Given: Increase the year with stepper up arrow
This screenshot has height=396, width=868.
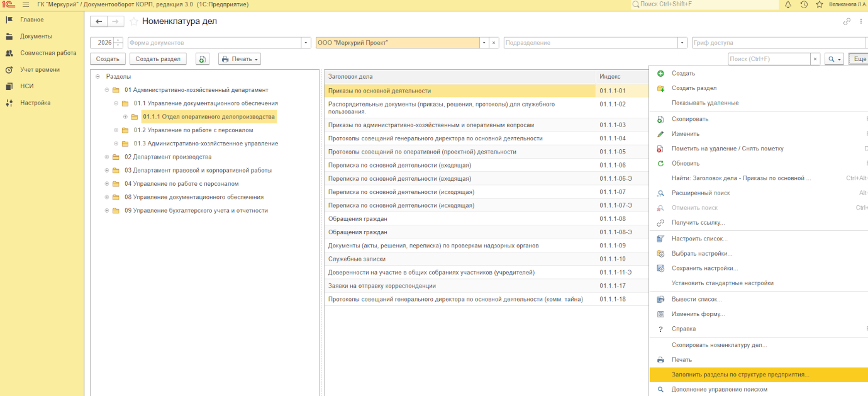Looking at the screenshot, I should coord(118,40).
